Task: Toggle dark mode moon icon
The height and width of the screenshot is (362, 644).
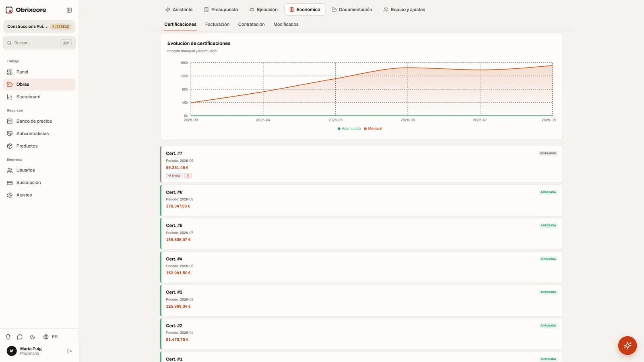Action: 33,337
